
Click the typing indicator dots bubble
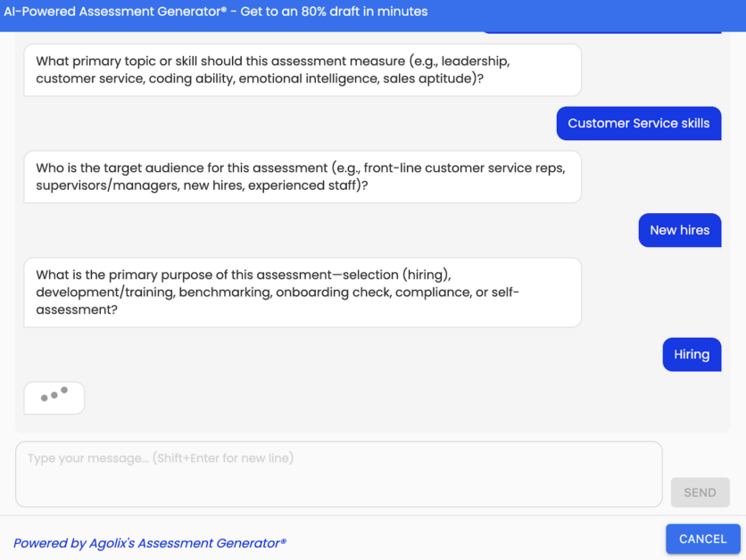point(54,398)
